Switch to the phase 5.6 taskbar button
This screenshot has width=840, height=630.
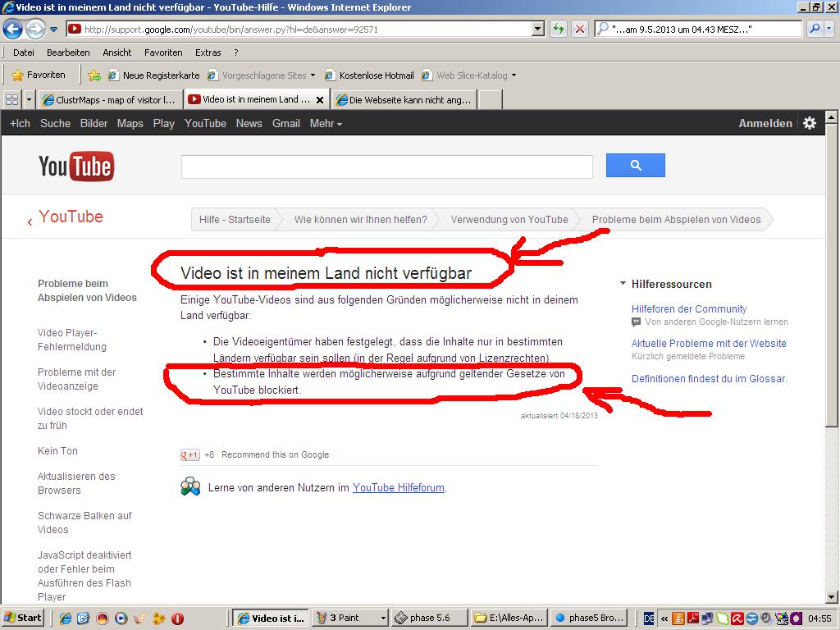429,619
